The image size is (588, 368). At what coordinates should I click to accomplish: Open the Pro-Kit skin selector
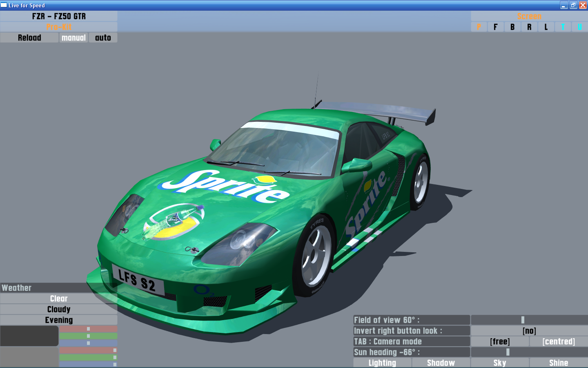pos(59,27)
